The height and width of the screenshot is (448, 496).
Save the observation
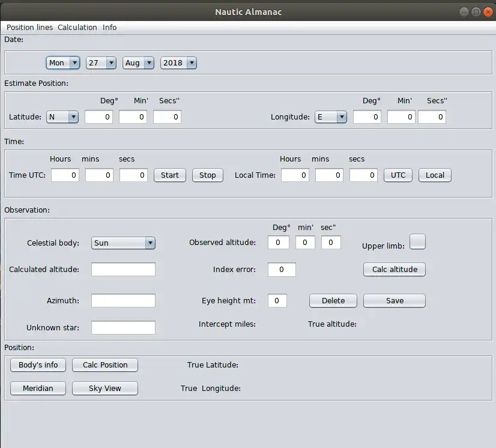point(395,301)
